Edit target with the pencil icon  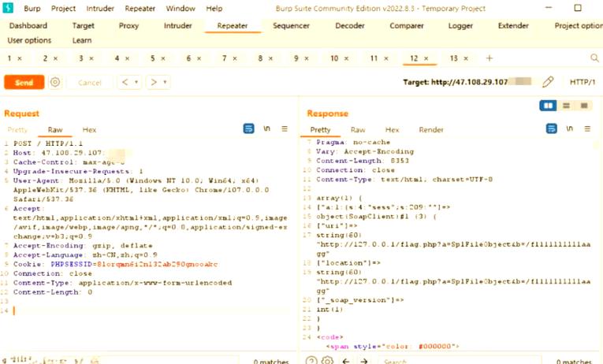pyautogui.click(x=549, y=82)
